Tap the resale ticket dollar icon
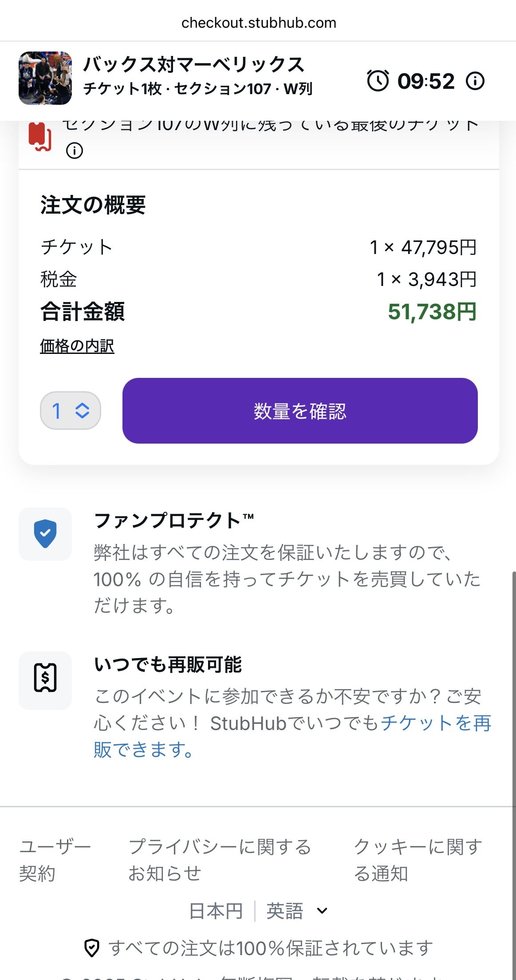 tap(45, 678)
